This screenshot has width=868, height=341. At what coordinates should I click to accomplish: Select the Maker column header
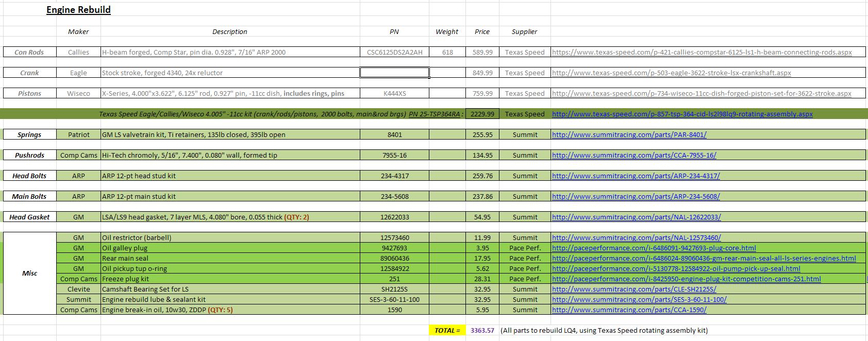(78, 31)
